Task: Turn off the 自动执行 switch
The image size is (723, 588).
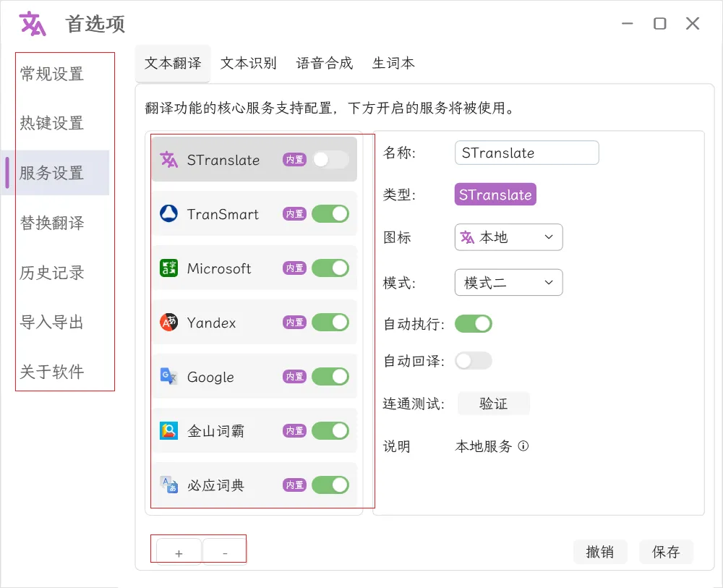Action: coord(474,324)
